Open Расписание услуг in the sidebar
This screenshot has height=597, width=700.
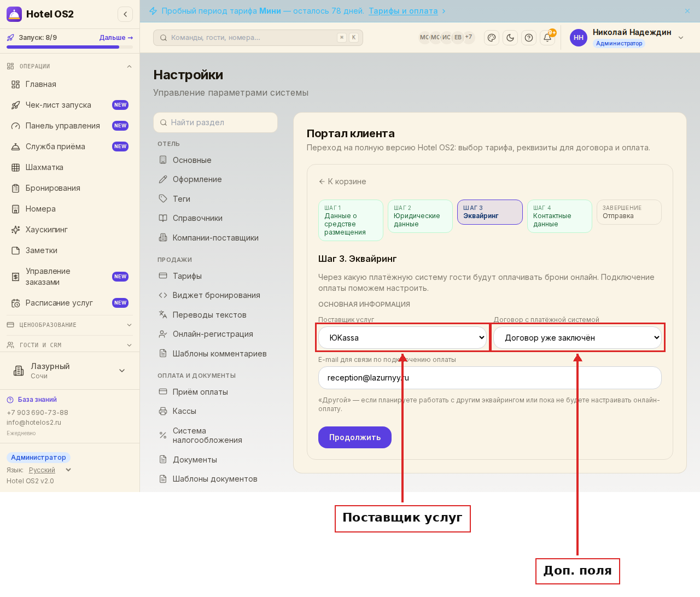[70, 303]
